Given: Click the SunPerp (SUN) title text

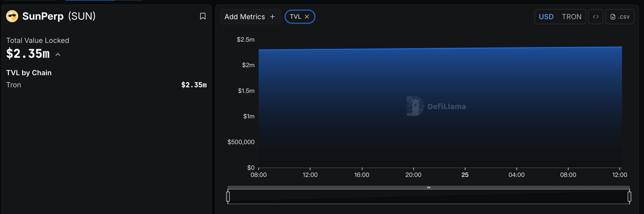Looking at the screenshot, I should (59, 16).
